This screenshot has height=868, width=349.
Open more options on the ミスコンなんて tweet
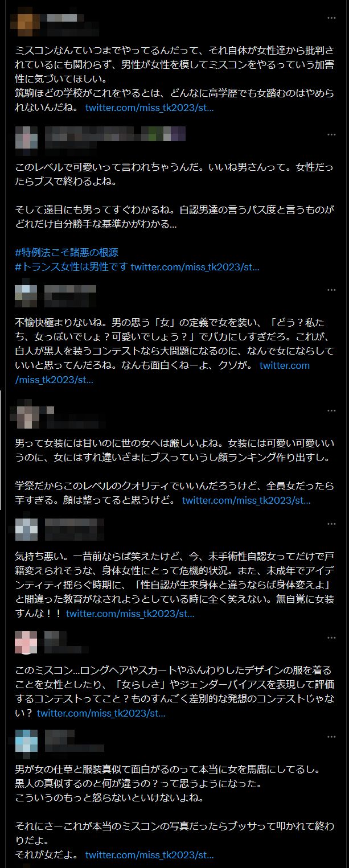click(332, 18)
